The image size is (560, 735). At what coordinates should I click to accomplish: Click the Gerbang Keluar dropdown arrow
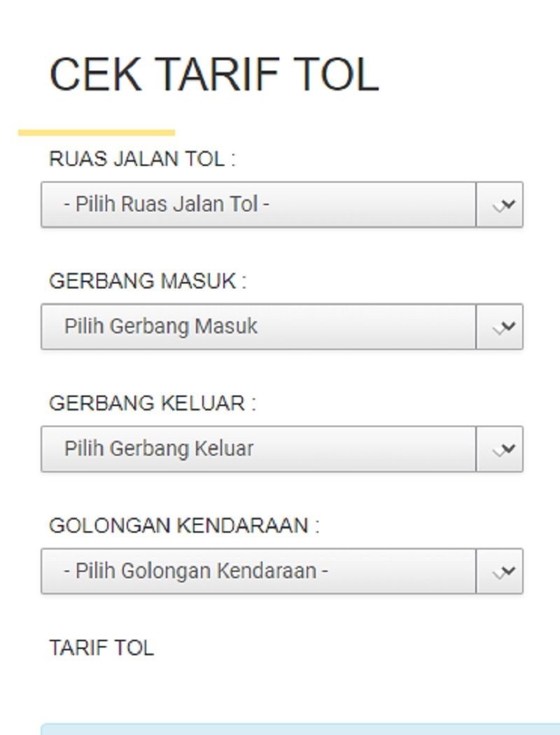pyautogui.click(x=500, y=449)
